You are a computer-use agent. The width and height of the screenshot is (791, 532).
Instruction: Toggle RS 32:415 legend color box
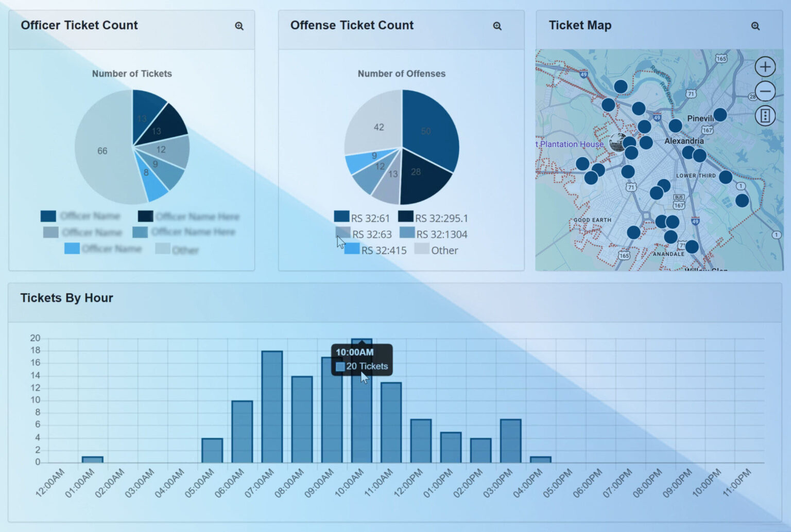[352, 249]
